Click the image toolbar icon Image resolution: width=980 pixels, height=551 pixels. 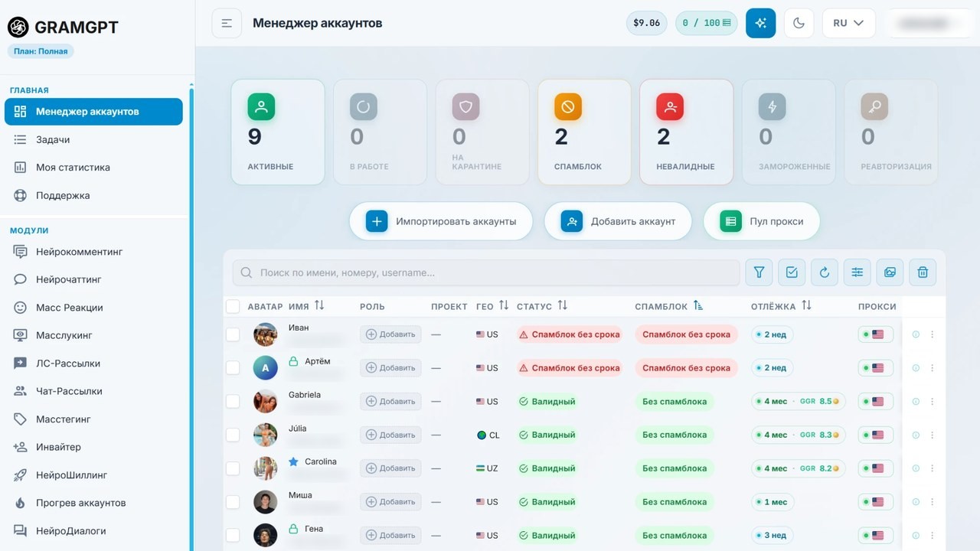(x=890, y=272)
